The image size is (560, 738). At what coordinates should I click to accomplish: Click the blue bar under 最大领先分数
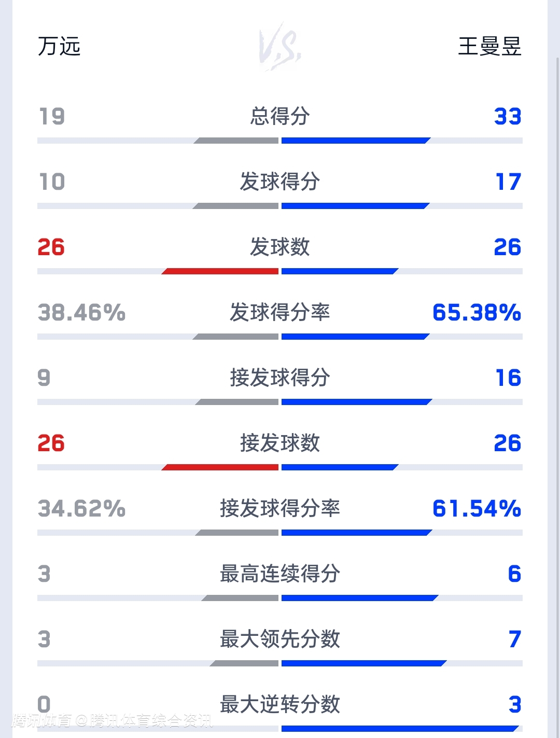pyautogui.click(x=363, y=663)
